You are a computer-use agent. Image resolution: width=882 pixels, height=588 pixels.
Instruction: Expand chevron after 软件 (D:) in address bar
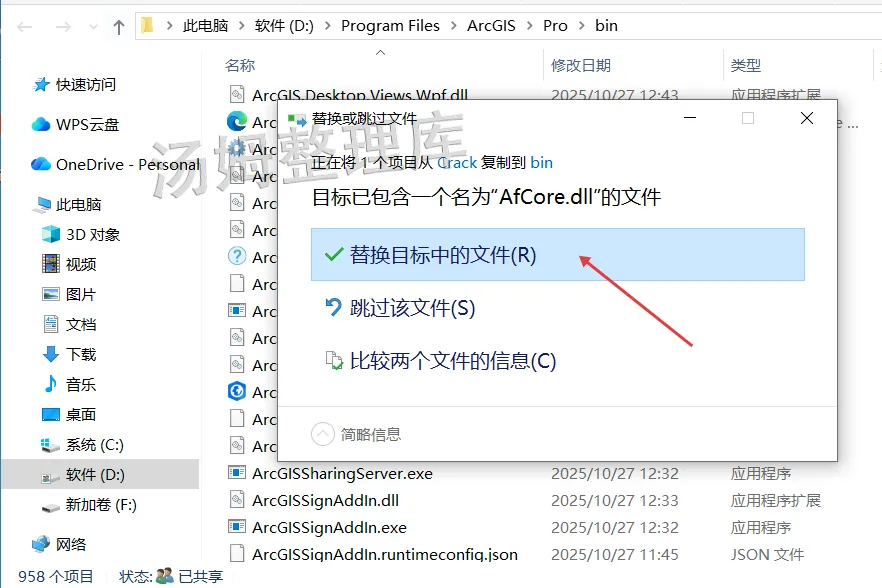[x=328, y=26]
